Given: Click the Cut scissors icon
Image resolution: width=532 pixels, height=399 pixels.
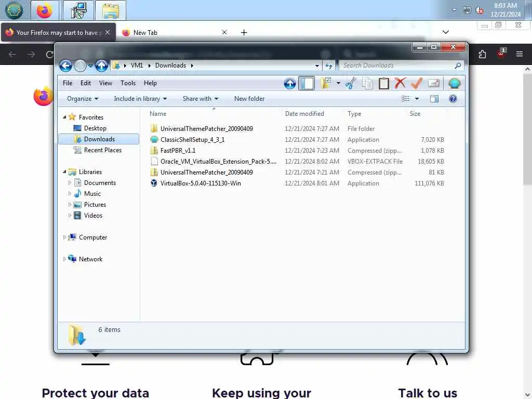Looking at the screenshot, I should pos(351,84).
